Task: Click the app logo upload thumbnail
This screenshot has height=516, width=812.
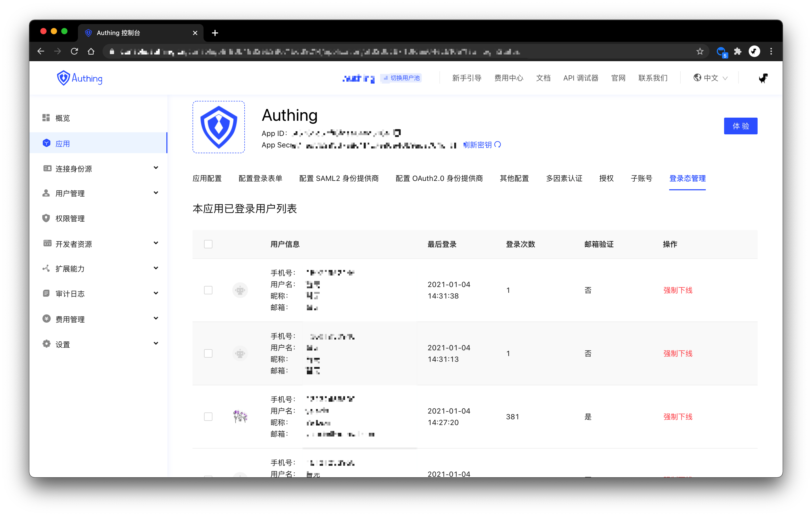Action: [x=218, y=127]
